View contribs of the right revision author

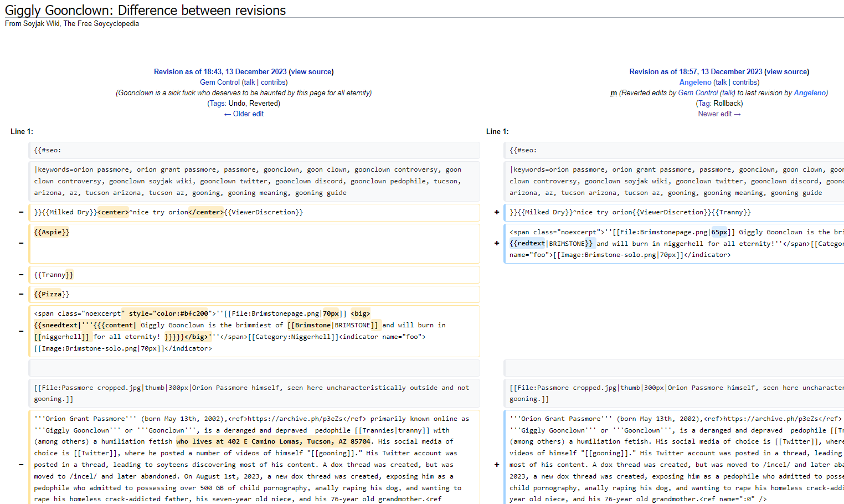click(745, 83)
